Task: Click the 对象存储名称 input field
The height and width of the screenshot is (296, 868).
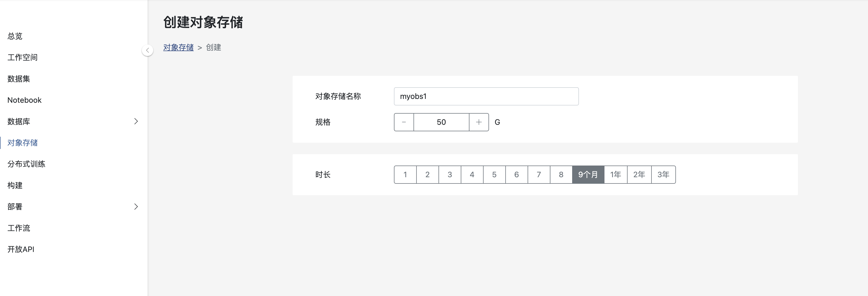Action: coord(486,96)
